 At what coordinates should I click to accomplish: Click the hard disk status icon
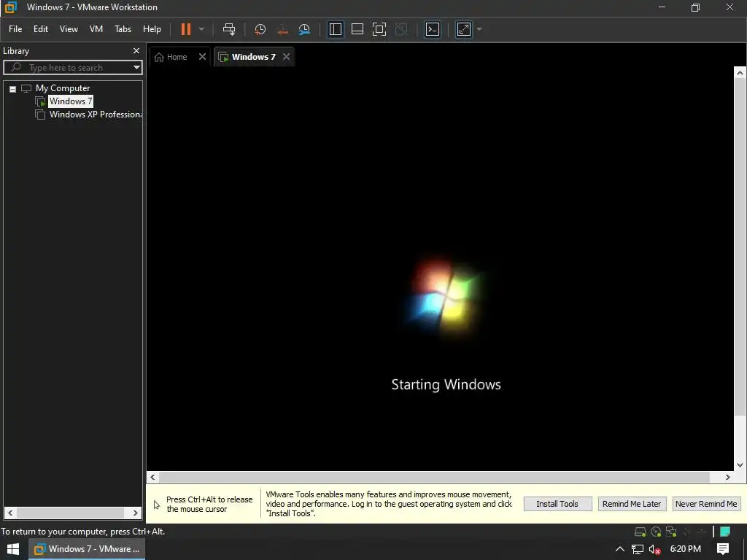(640, 532)
